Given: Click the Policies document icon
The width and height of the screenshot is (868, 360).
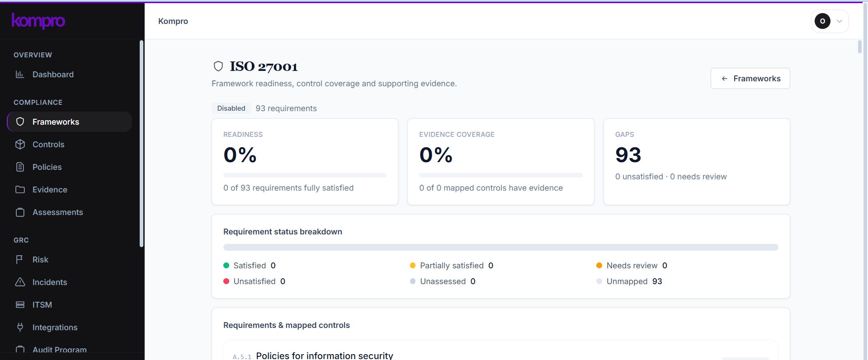Looking at the screenshot, I should point(20,167).
